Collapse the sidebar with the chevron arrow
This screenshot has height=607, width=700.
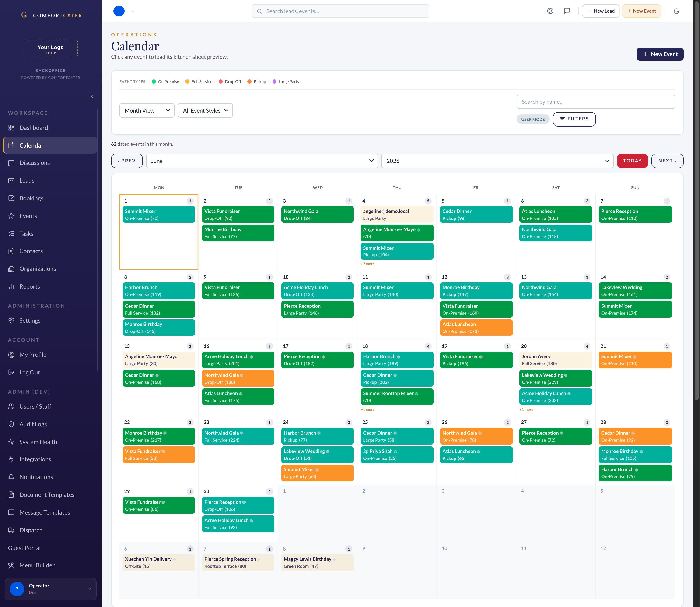point(92,97)
